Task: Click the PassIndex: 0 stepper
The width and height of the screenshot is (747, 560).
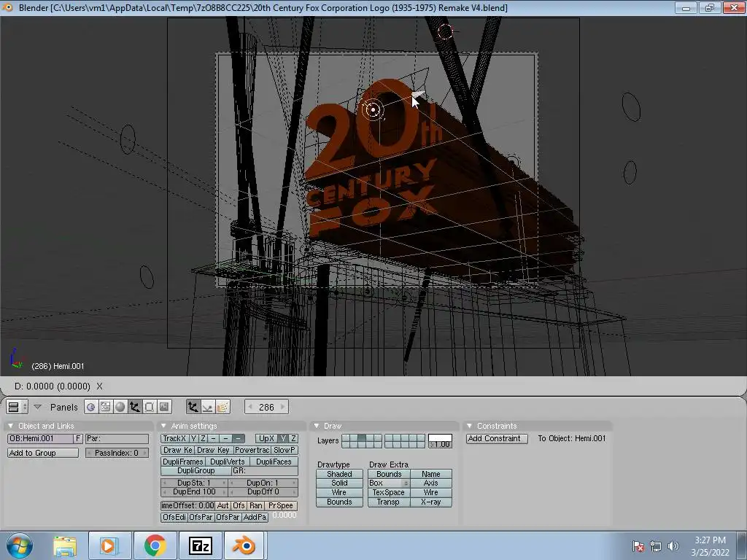Action: point(117,453)
